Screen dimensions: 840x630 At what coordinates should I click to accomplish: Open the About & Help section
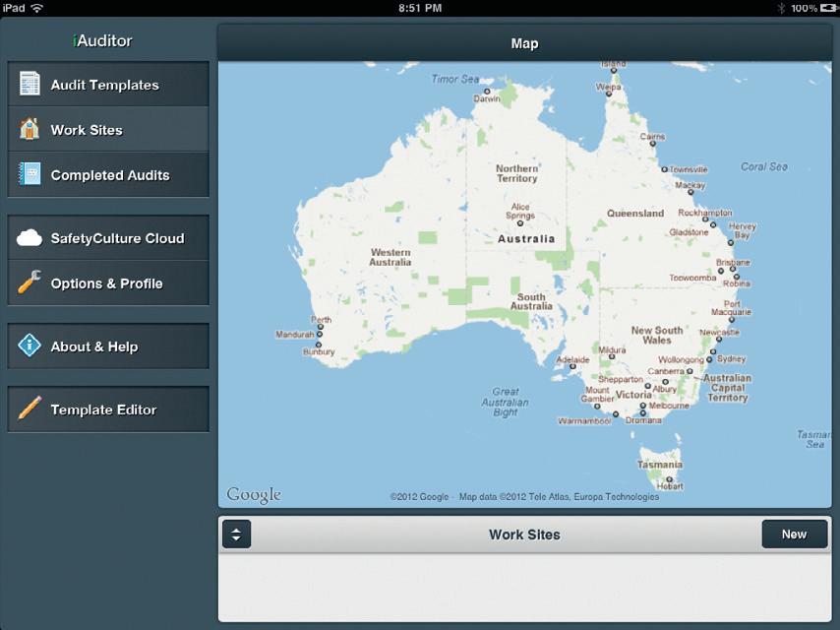tap(109, 346)
